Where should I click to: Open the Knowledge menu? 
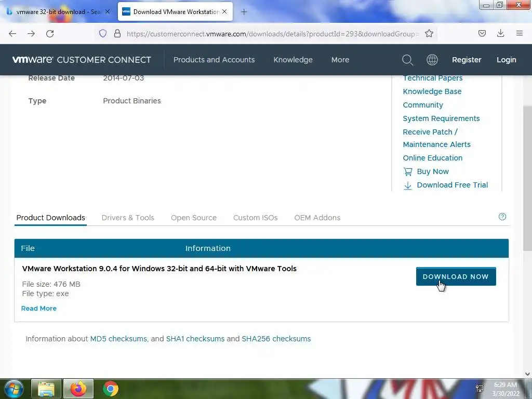click(x=293, y=60)
